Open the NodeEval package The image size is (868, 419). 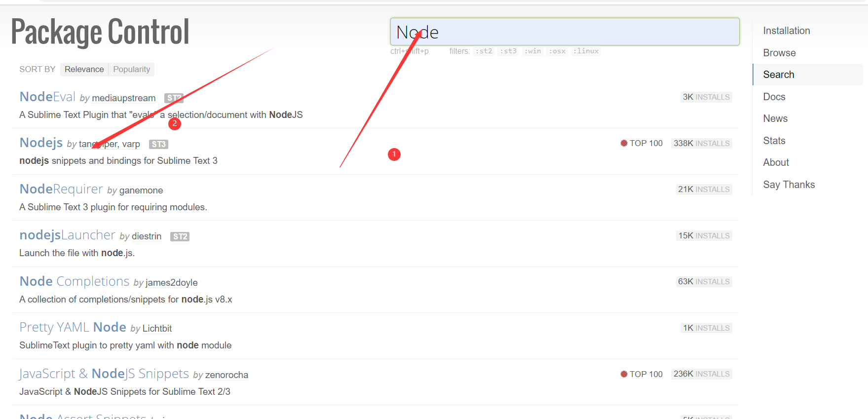click(47, 97)
